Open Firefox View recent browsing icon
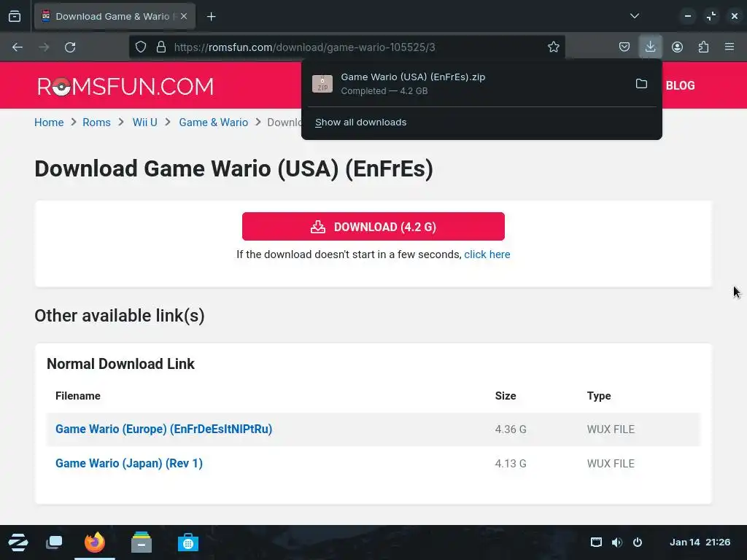 pos(15,16)
